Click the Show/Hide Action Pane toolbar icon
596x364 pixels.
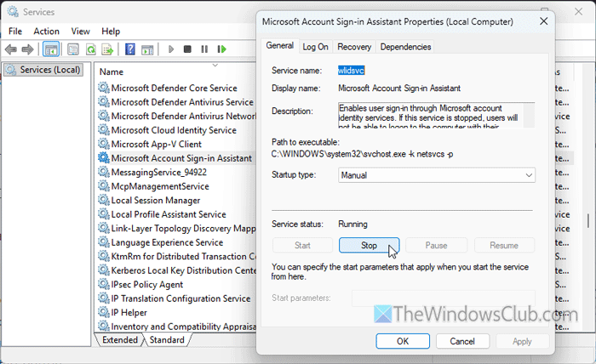(147, 49)
